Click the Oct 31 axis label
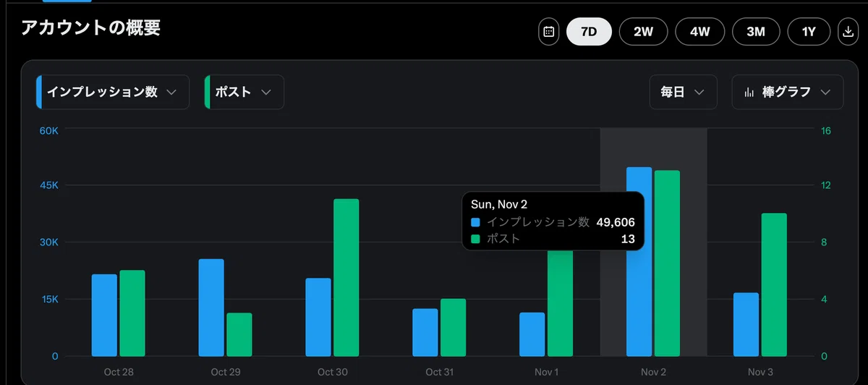This screenshot has width=868, height=385. pos(439,372)
